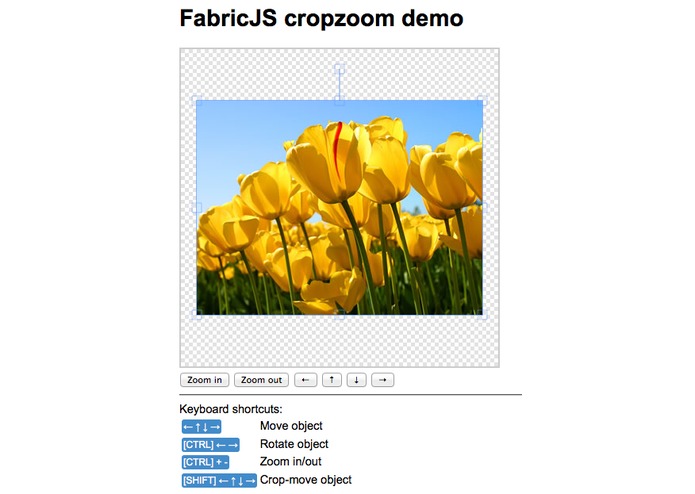Select the top-left corner resize handle
695x494 pixels.
point(197,101)
